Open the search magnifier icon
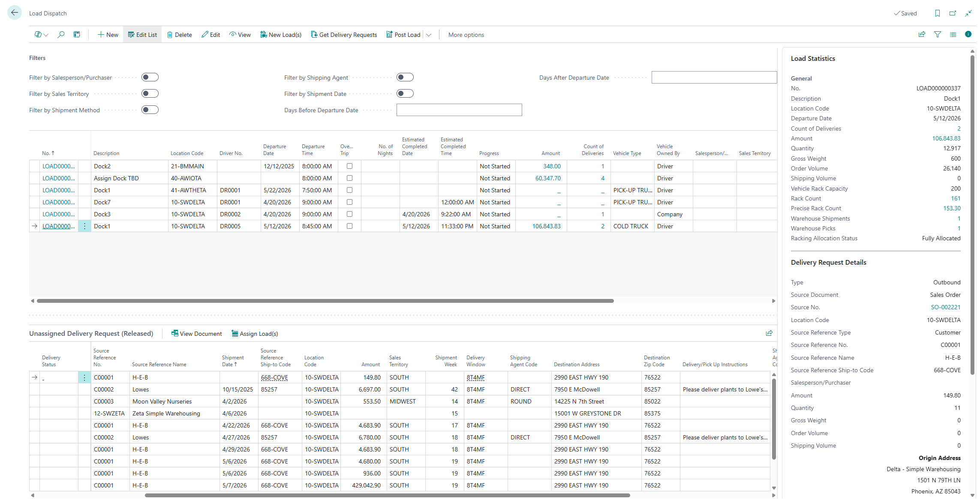 pyautogui.click(x=61, y=35)
